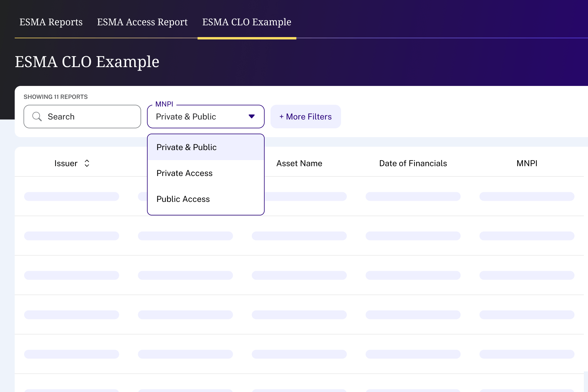Click the Showing 11 Reports label
Image resolution: width=588 pixels, height=392 pixels.
click(56, 97)
